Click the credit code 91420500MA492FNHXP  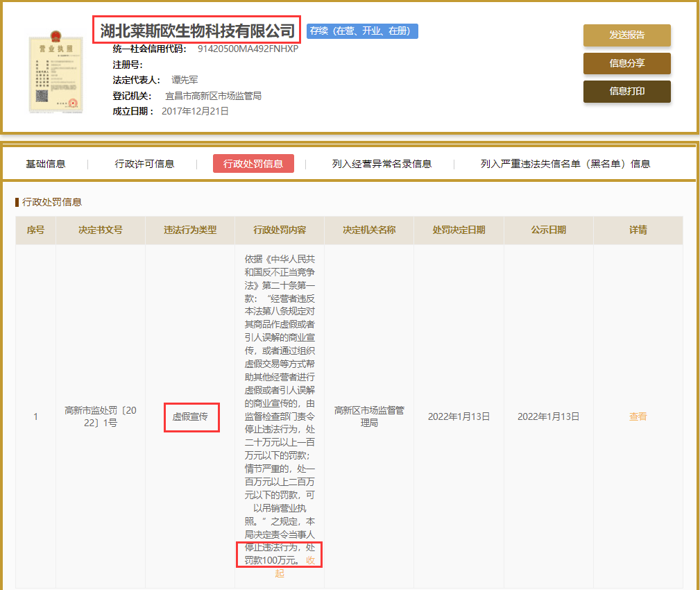(x=248, y=49)
